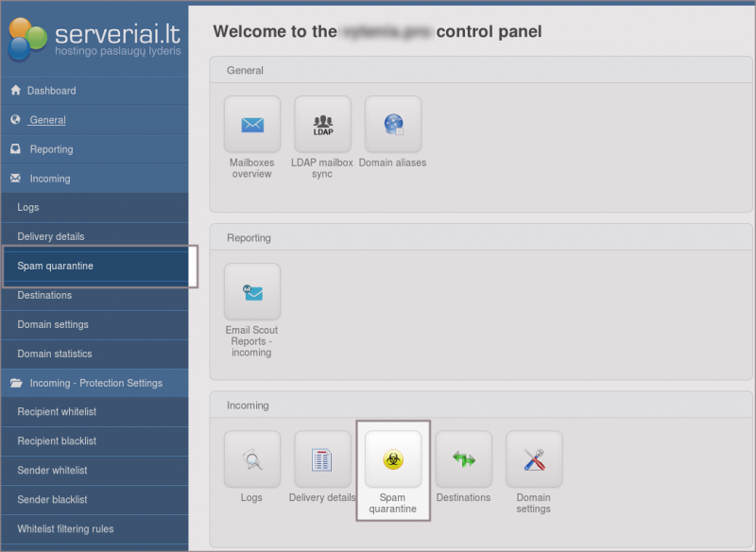Select Spam quarantine in the sidebar
This screenshot has height=552, width=756.
coord(55,266)
